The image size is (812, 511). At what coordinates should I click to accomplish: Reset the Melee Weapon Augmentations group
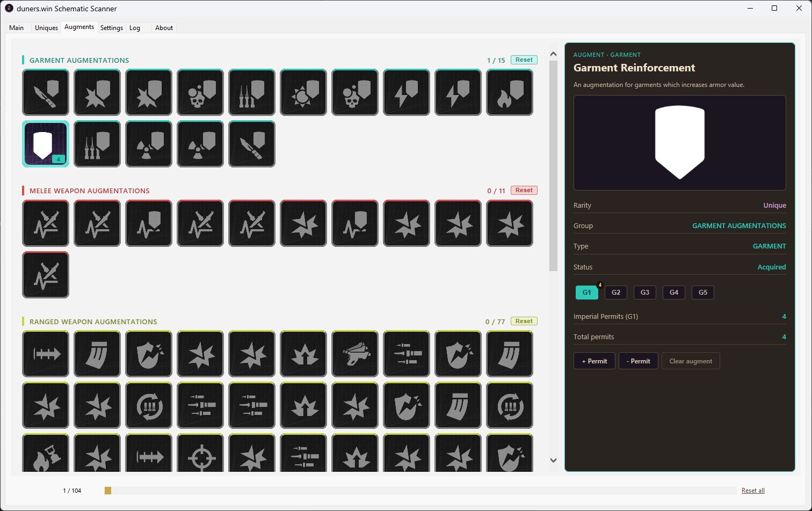coord(524,191)
